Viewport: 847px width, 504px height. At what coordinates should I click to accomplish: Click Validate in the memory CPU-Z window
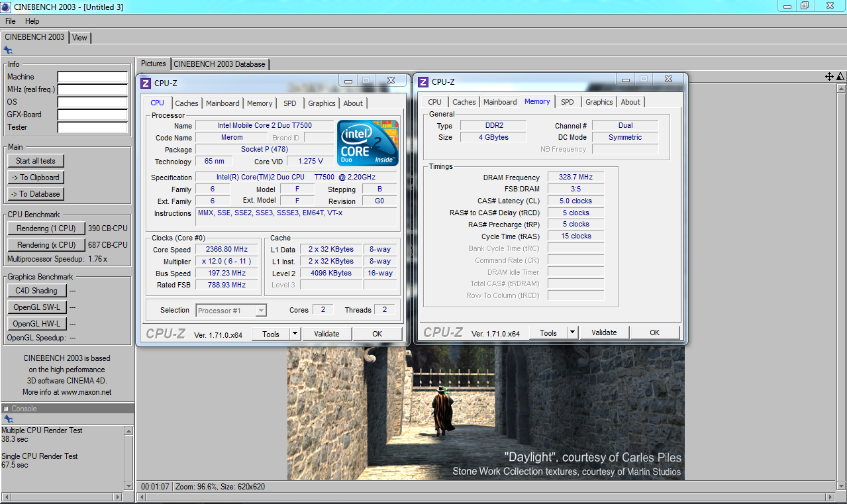pyautogui.click(x=604, y=332)
